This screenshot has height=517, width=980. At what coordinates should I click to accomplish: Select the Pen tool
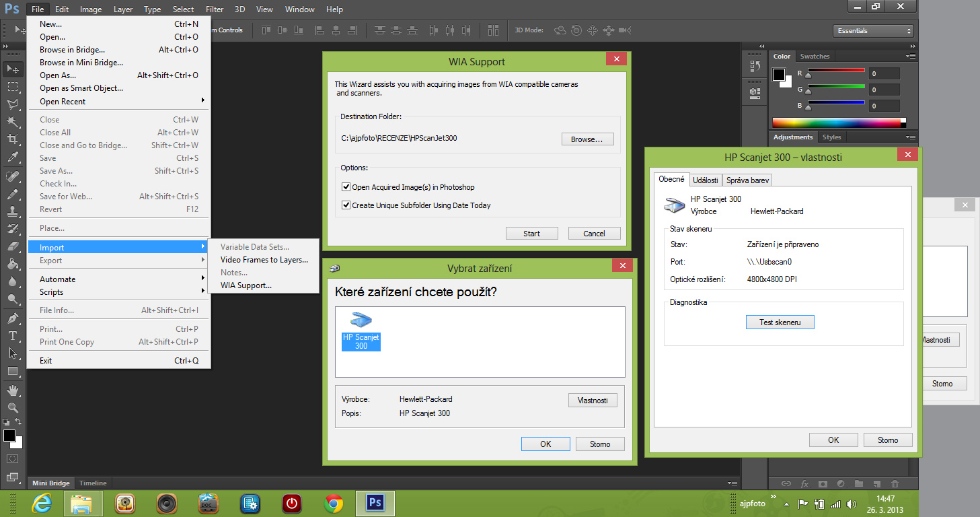coord(13,318)
